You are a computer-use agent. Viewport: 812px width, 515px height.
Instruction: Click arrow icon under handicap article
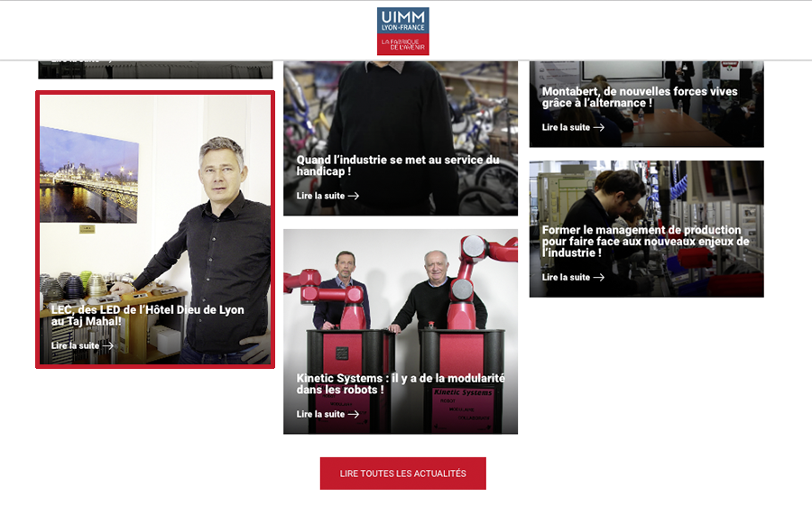point(353,196)
